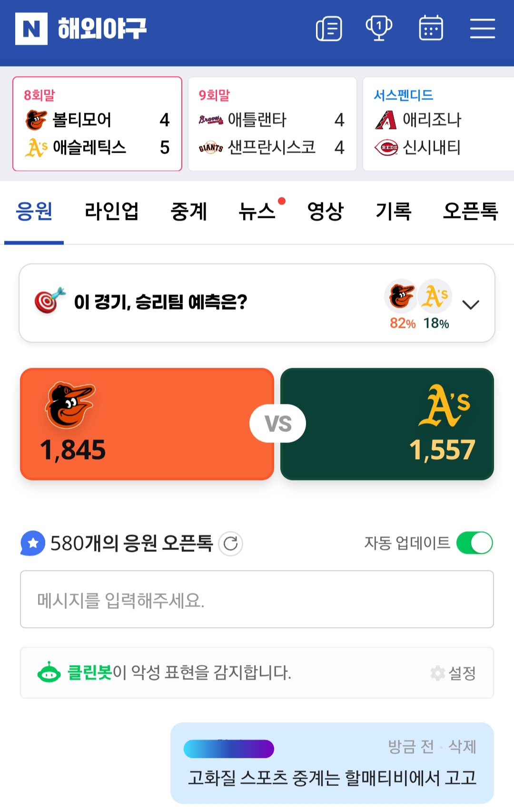514x812 pixels.
Task: Select the Atlanta vs San Francisco game card
Action: pyautogui.click(x=272, y=124)
